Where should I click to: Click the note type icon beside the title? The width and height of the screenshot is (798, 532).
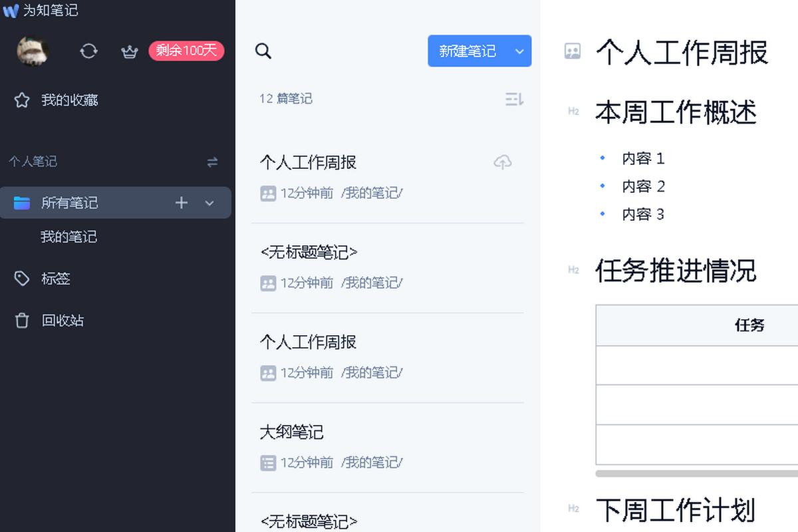pyautogui.click(x=573, y=51)
